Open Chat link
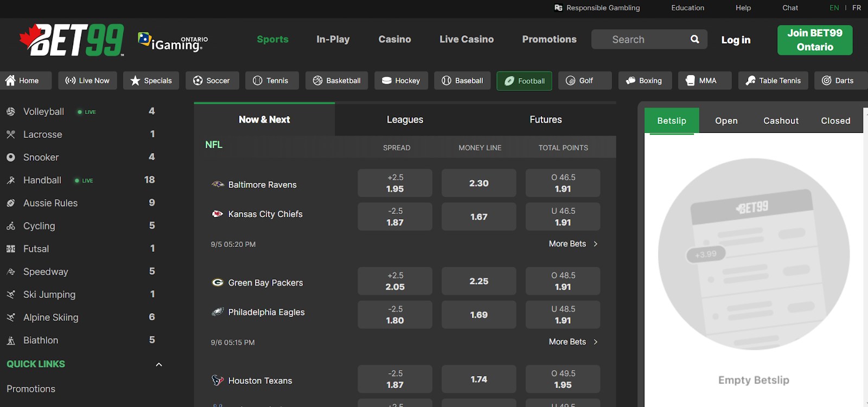 790,8
